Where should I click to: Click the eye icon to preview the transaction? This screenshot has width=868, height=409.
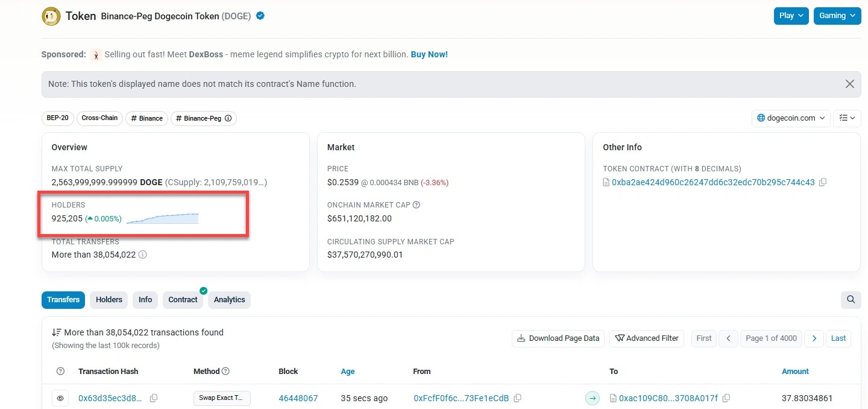(60, 398)
